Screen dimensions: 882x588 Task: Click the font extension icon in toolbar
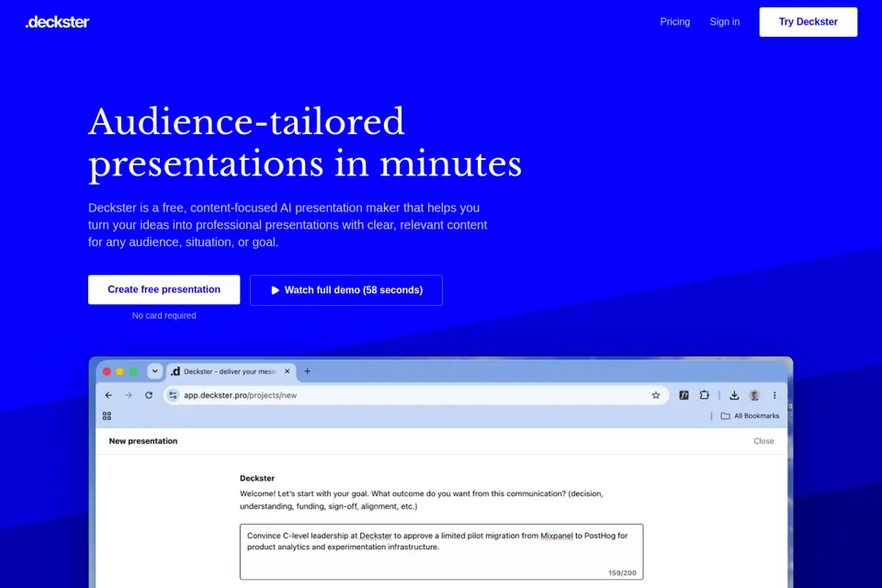coord(684,396)
